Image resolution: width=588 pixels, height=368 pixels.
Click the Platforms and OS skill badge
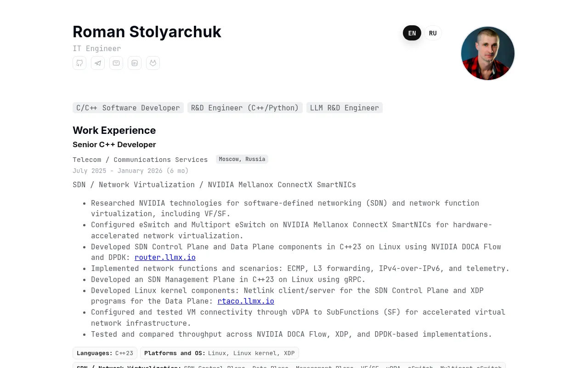[x=220, y=353]
